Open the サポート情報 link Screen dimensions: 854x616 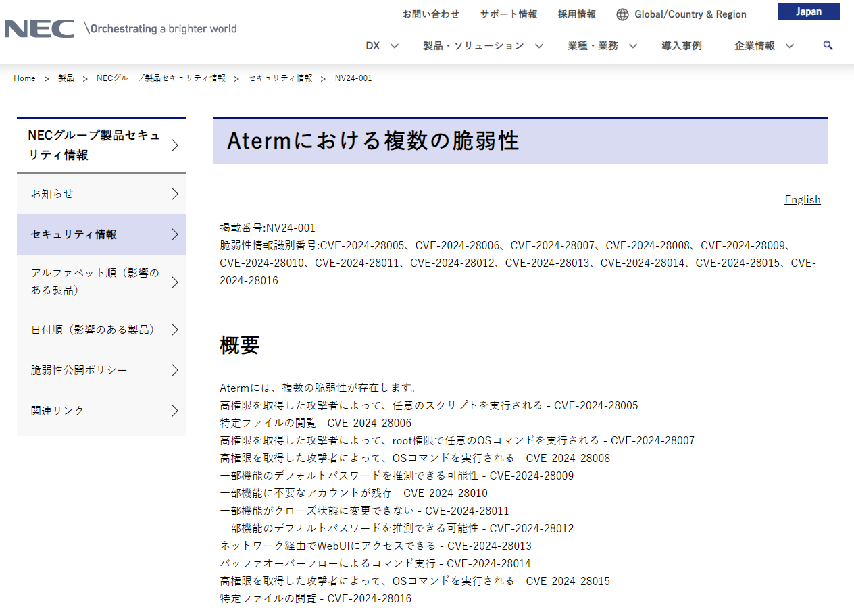click(509, 14)
